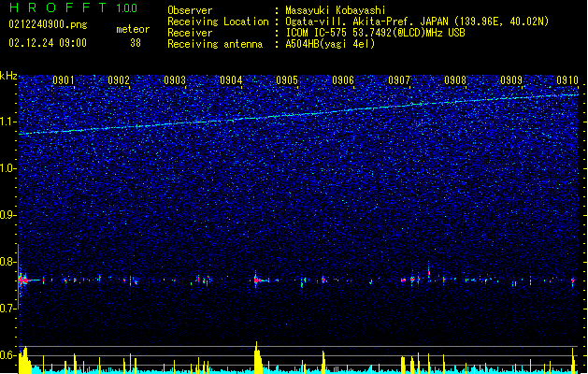The width and height of the screenshot is (588, 374).
Task: Click the 0910 time marker
Action: pos(567,80)
